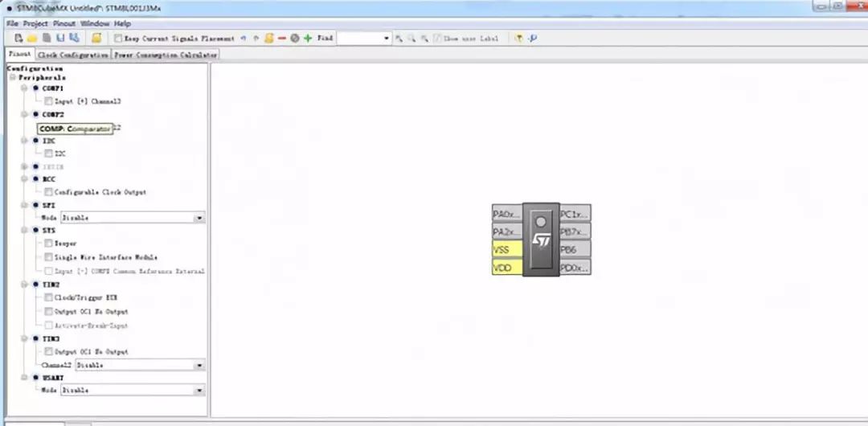Click the grey circle toolbar icon
The width and height of the screenshot is (868, 426).
point(294,39)
